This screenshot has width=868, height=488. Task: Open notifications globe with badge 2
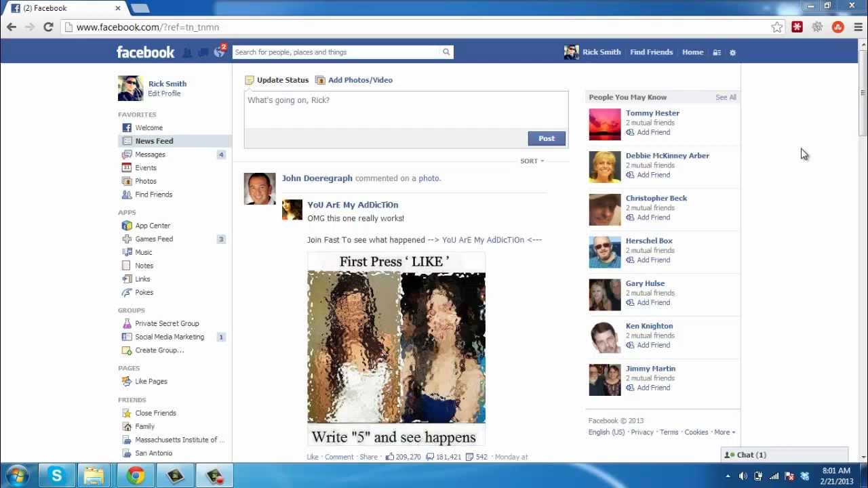[219, 52]
